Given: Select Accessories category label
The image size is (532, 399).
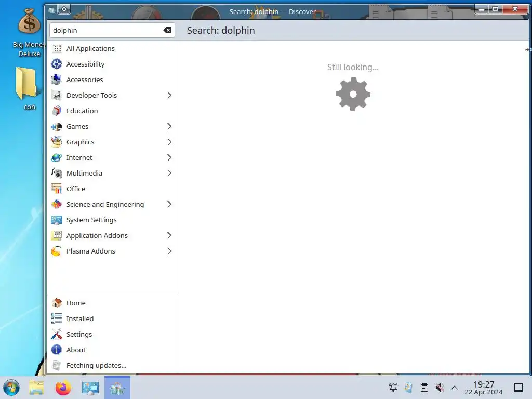Looking at the screenshot, I should tap(85, 79).
